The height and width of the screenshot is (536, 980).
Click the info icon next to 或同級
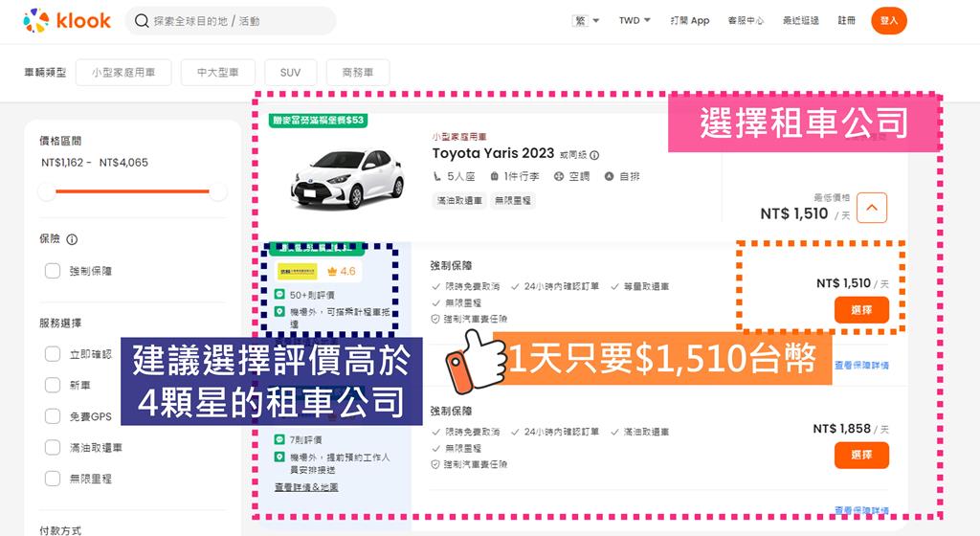pyautogui.click(x=594, y=155)
